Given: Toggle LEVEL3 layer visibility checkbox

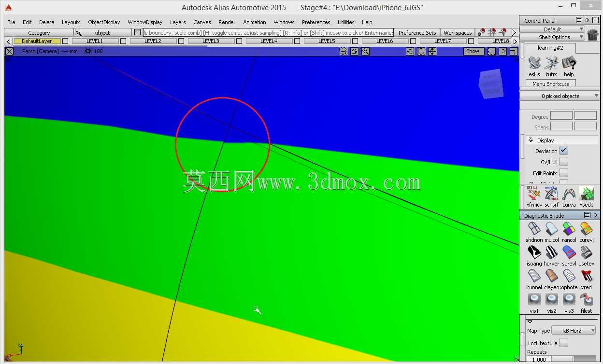Looking at the screenshot, I should [239, 42].
